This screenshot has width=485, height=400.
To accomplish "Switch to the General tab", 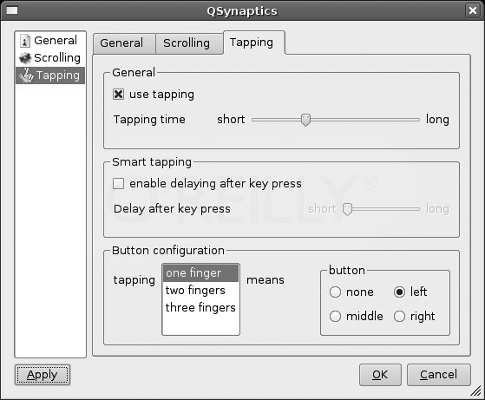I will 124,43.
